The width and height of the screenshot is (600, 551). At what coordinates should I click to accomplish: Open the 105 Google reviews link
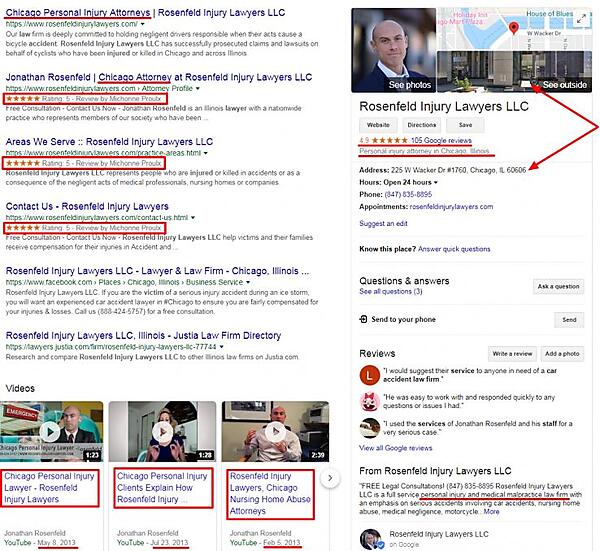[441, 140]
